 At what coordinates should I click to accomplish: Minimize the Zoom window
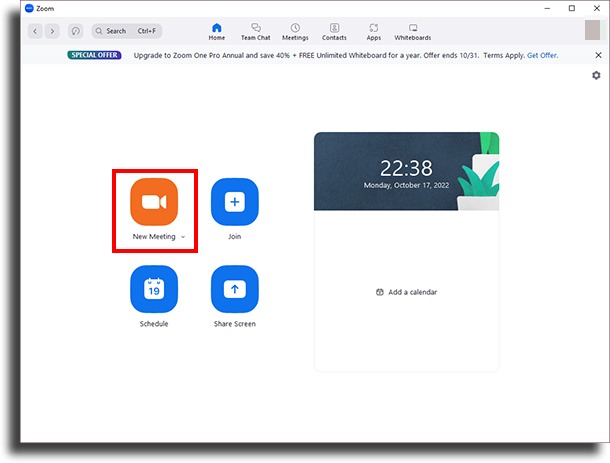[x=547, y=8]
